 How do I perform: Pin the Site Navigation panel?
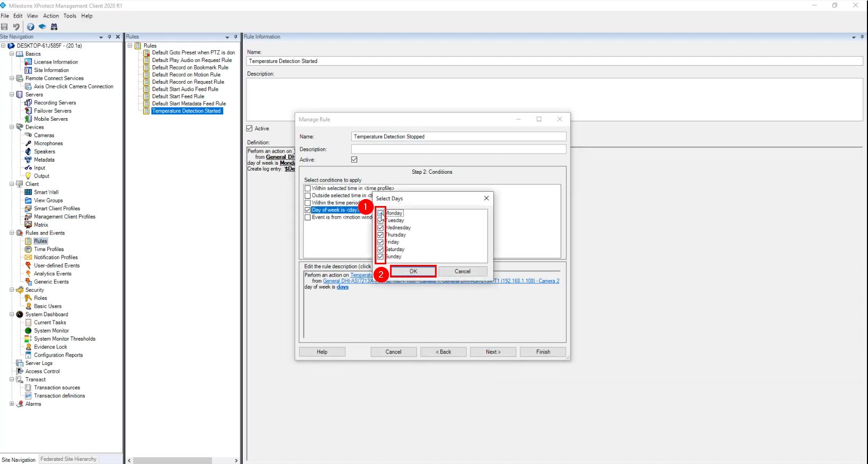pyautogui.click(x=110, y=37)
